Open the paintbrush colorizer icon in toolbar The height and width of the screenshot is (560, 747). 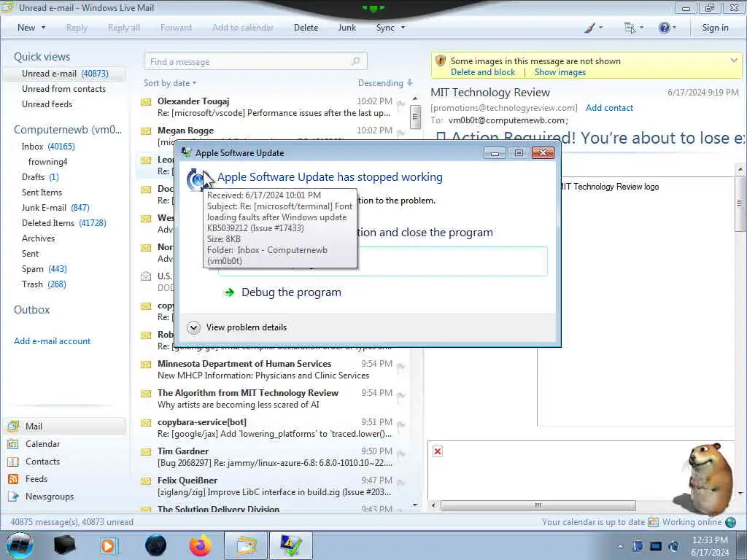pos(589,28)
